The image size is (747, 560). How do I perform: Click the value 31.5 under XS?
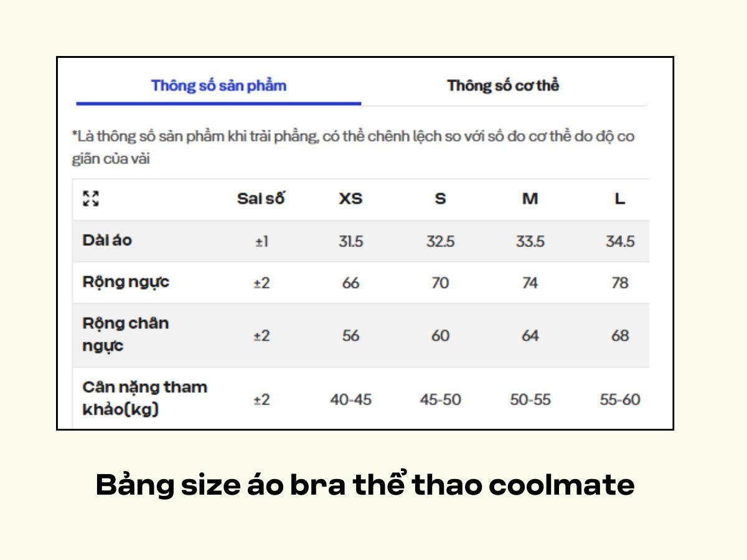click(x=351, y=241)
